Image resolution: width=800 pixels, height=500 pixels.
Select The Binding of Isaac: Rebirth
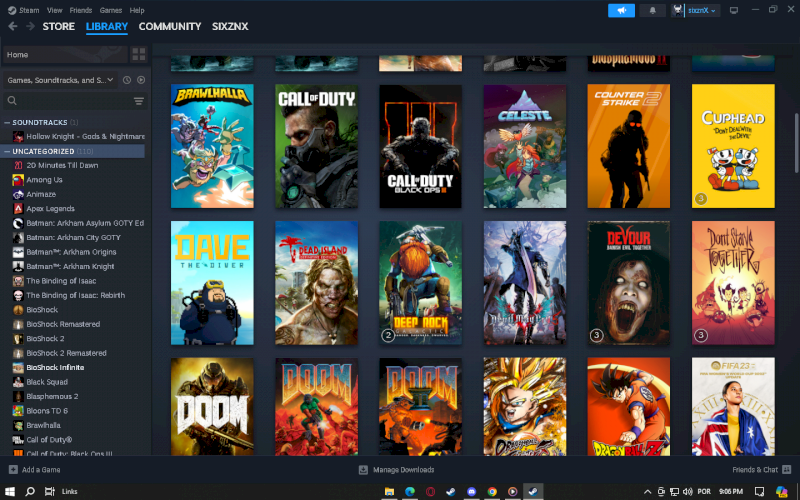pyautogui.click(x=78, y=295)
